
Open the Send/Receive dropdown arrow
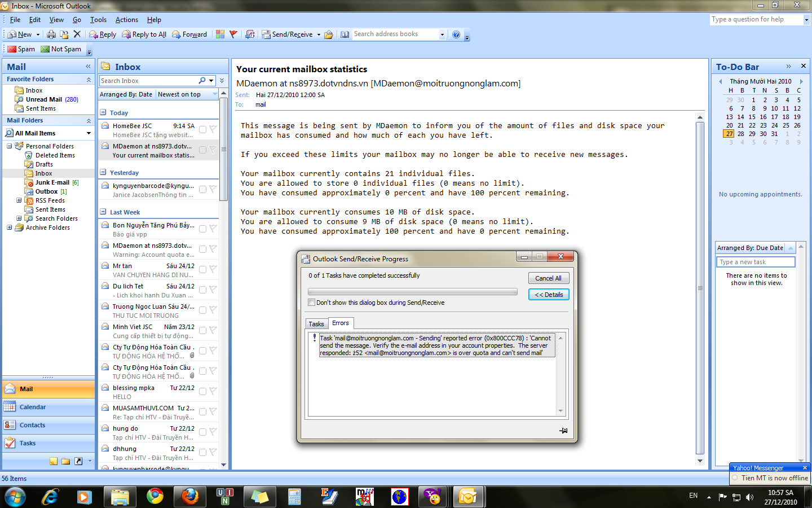pos(319,34)
